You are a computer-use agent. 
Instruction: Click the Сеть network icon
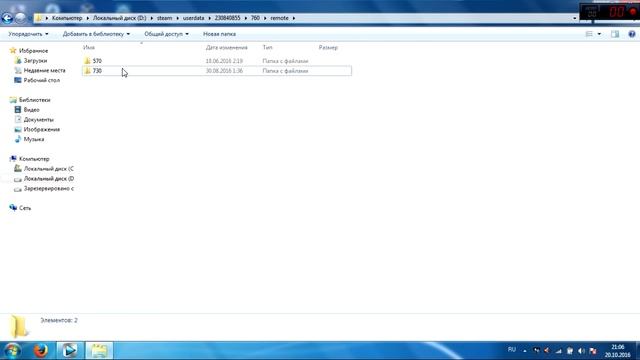(x=13, y=208)
